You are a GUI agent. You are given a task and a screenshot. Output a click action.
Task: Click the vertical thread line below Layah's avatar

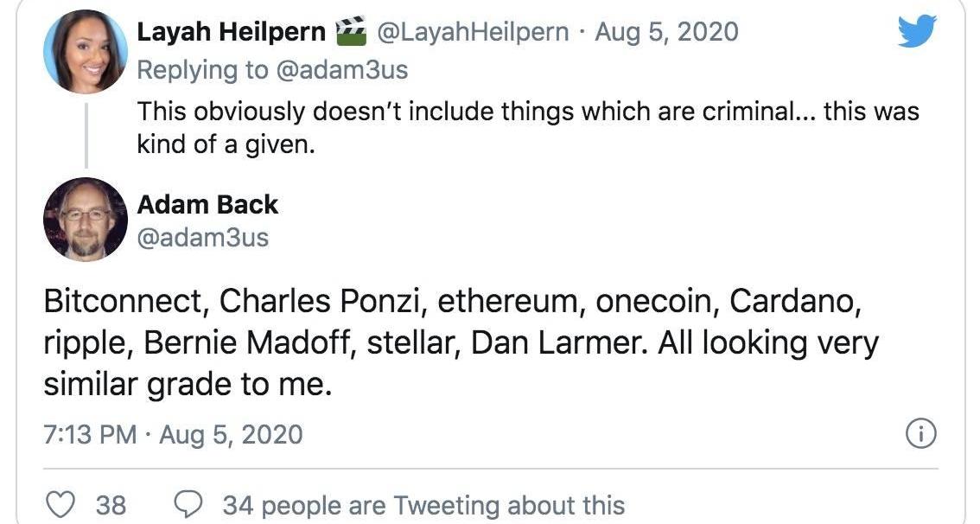(x=86, y=135)
